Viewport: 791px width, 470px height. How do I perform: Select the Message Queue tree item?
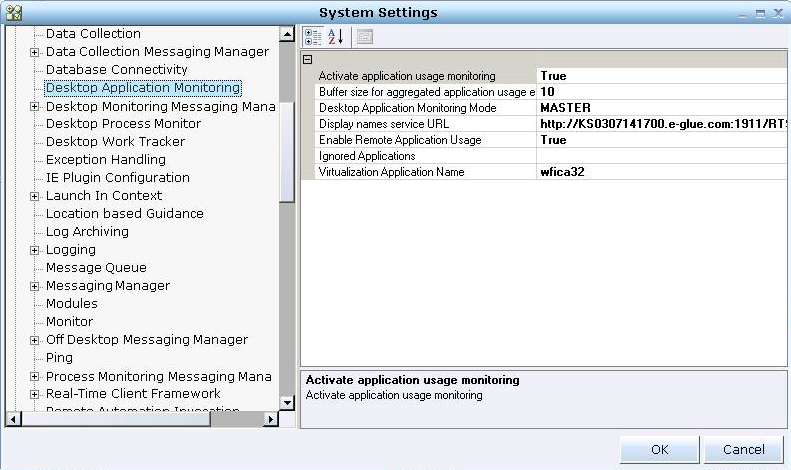96,268
